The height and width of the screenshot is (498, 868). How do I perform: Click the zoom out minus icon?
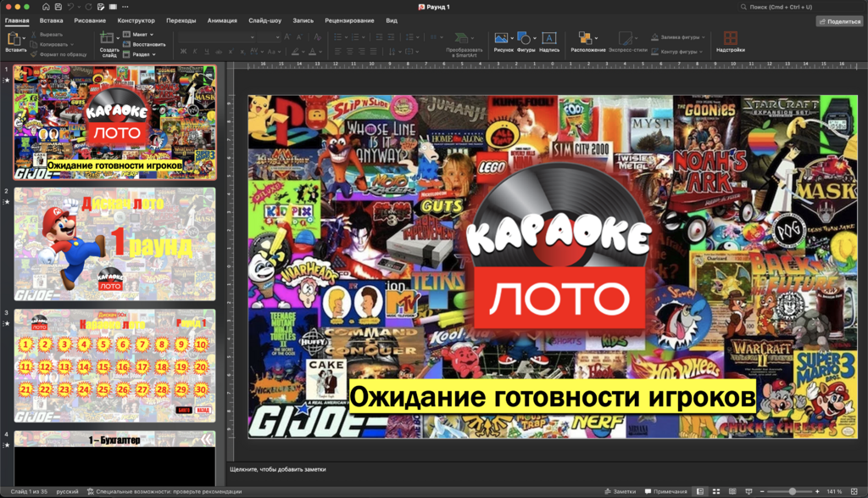coord(762,491)
